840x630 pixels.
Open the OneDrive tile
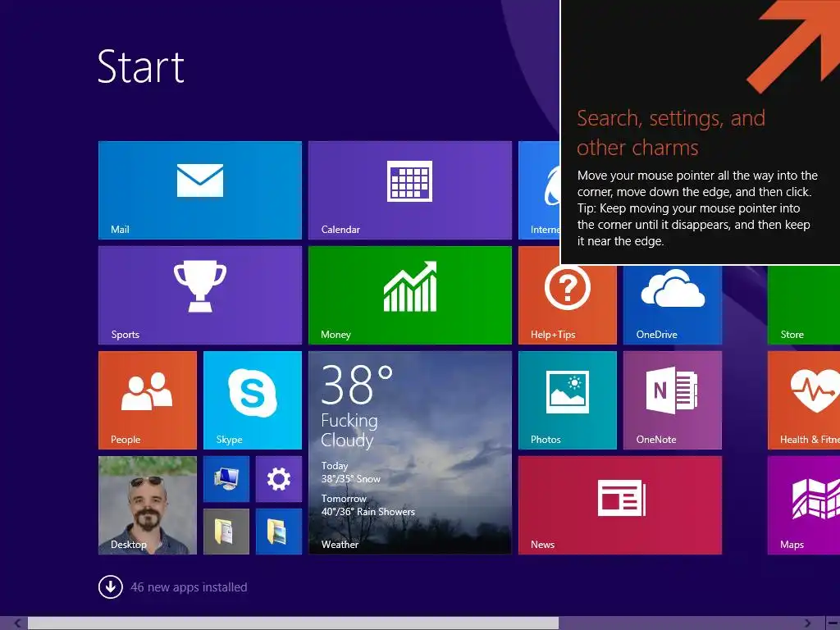pyautogui.click(x=673, y=304)
